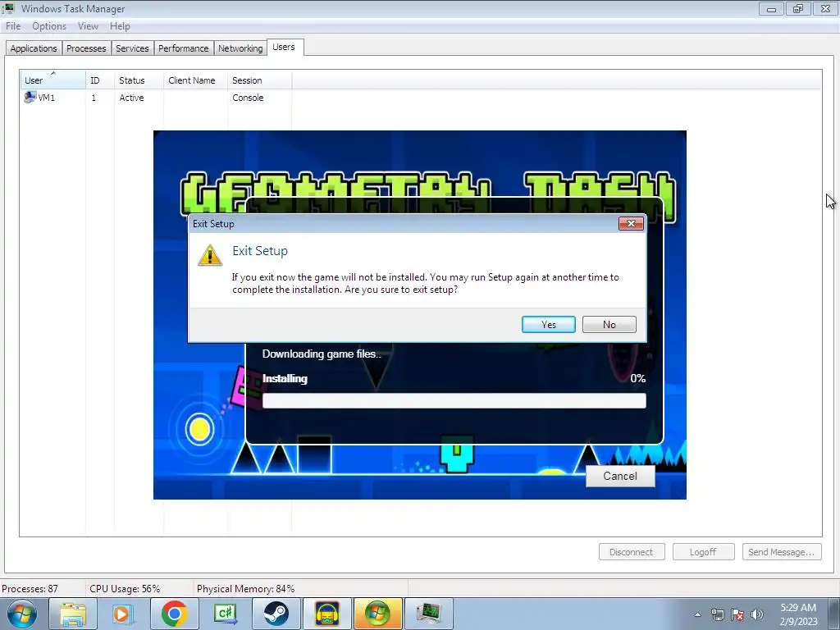Click the Send Message button
Image resolution: width=840 pixels, height=630 pixels.
(x=782, y=552)
